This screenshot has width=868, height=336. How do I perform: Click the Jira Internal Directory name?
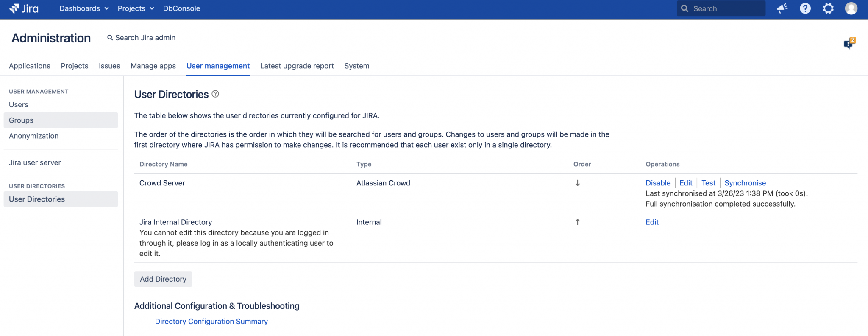click(x=175, y=222)
